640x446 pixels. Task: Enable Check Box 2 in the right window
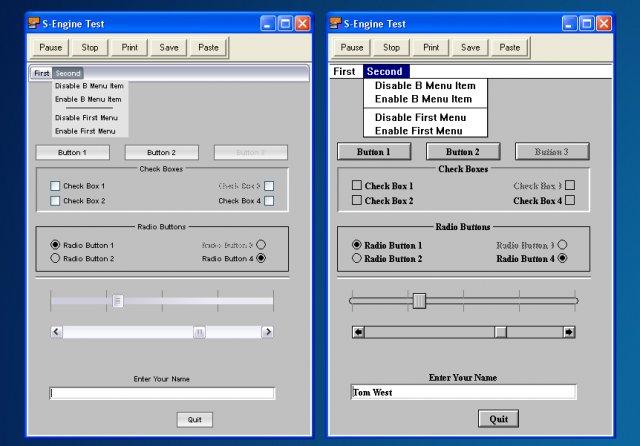(357, 200)
